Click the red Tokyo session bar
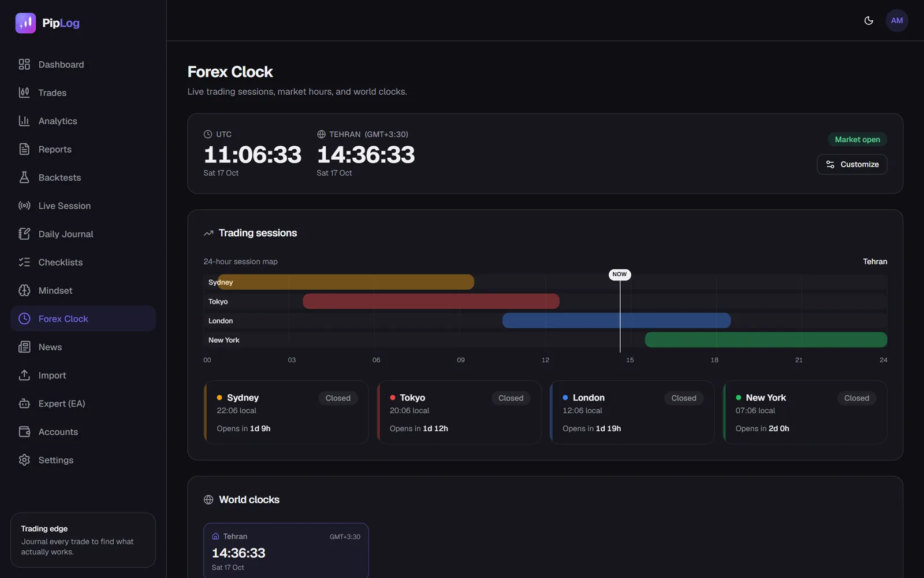 (431, 301)
